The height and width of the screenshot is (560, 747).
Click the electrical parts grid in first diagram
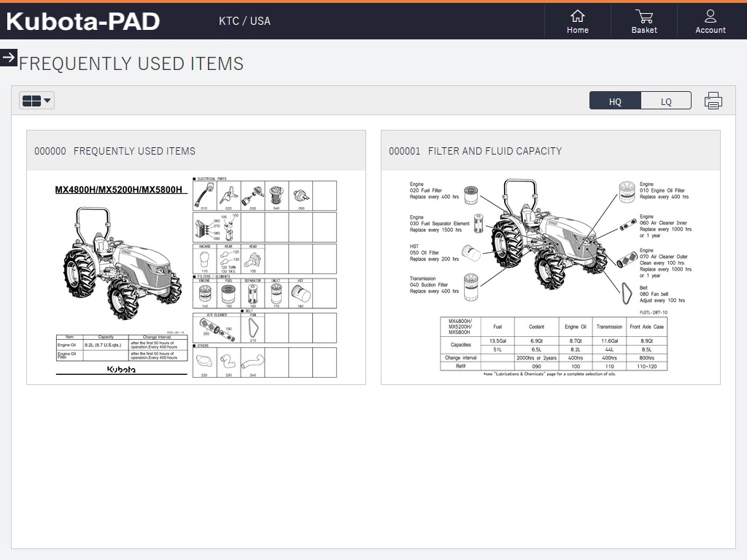265,195
